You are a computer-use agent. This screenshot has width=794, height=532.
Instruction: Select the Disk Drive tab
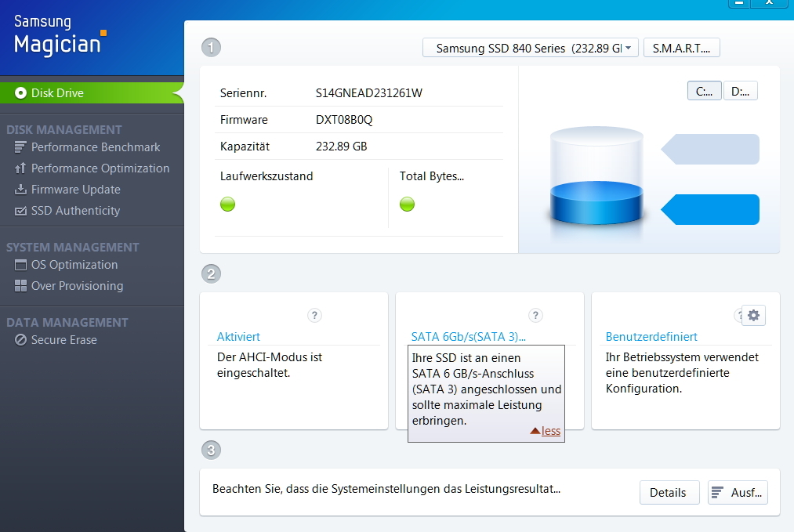pyautogui.click(x=92, y=93)
